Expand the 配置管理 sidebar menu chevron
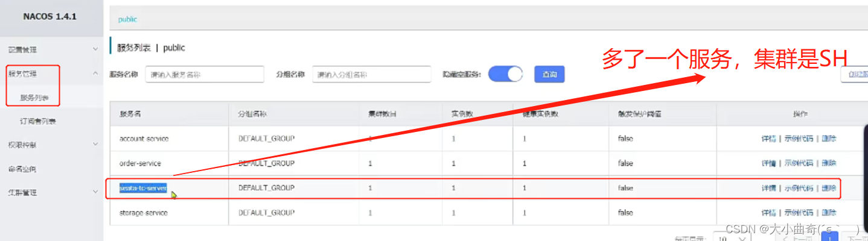Viewport: 868px width, 241px height. [x=95, y=49]
